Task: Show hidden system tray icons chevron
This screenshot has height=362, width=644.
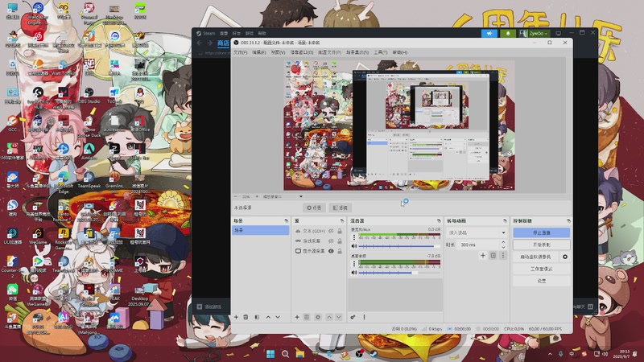Action: pos(550,354)
